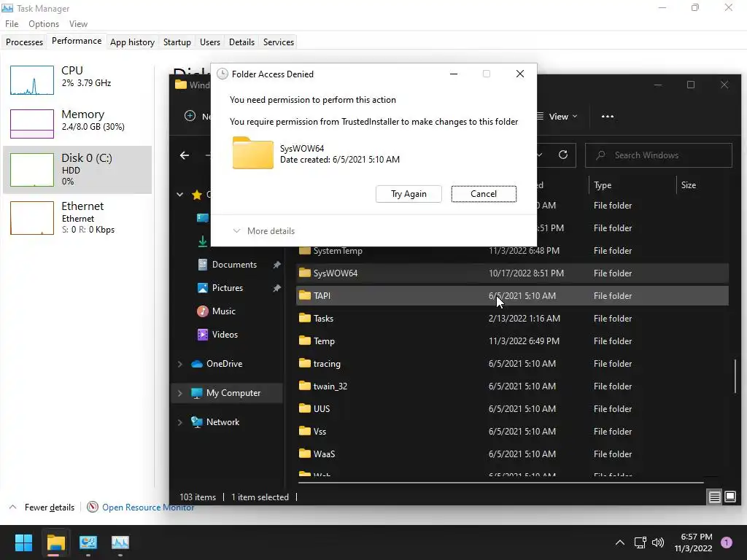This screenshot has height=560, width=747.
Task: Expand the Network tree node
Action: tap(179, 422)
